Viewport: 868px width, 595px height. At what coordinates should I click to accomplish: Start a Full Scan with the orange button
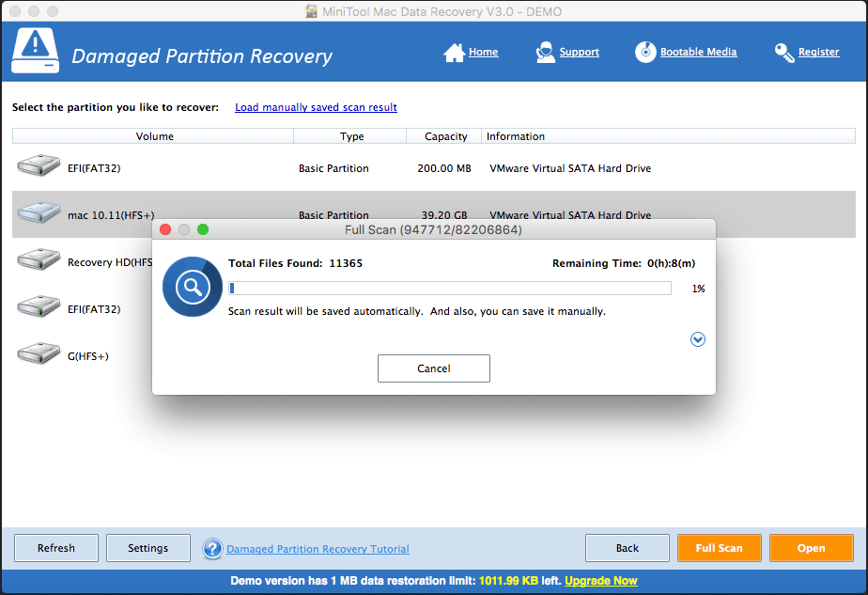click(719, 548)
